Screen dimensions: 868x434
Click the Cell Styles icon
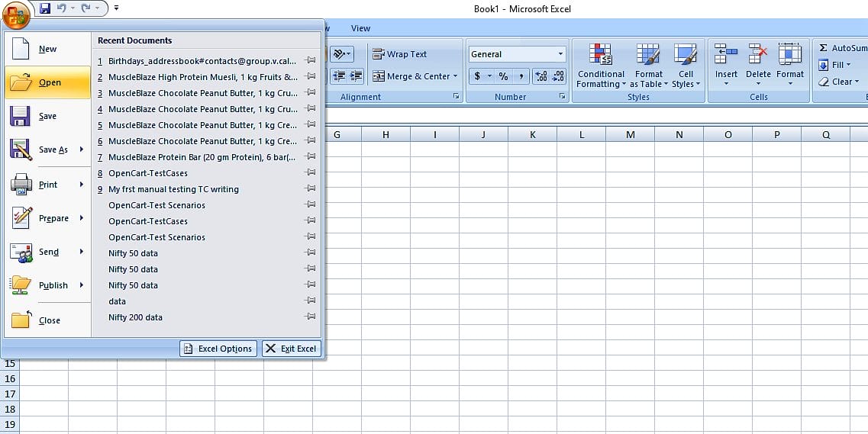tap(686, 55)
